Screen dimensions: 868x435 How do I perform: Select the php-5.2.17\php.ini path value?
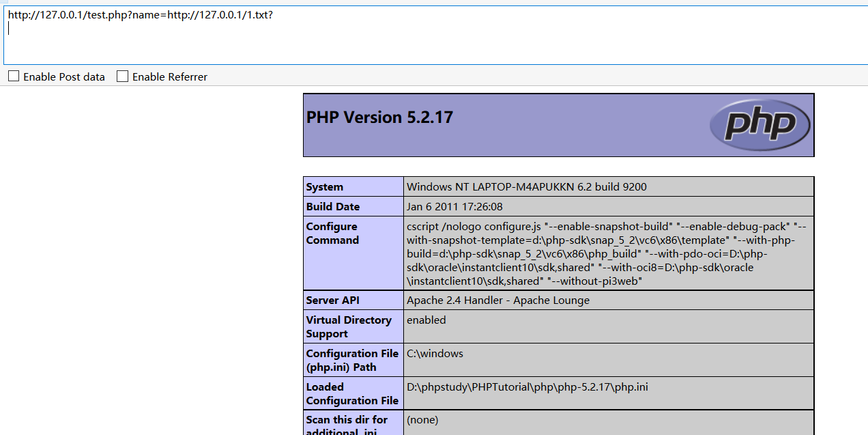527,387
